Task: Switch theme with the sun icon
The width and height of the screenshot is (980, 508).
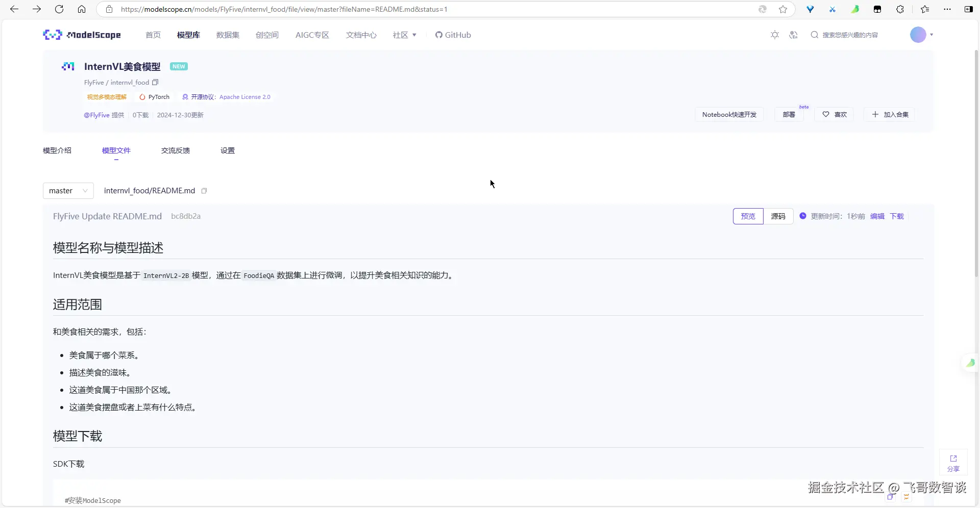Action: click(775, 35)
